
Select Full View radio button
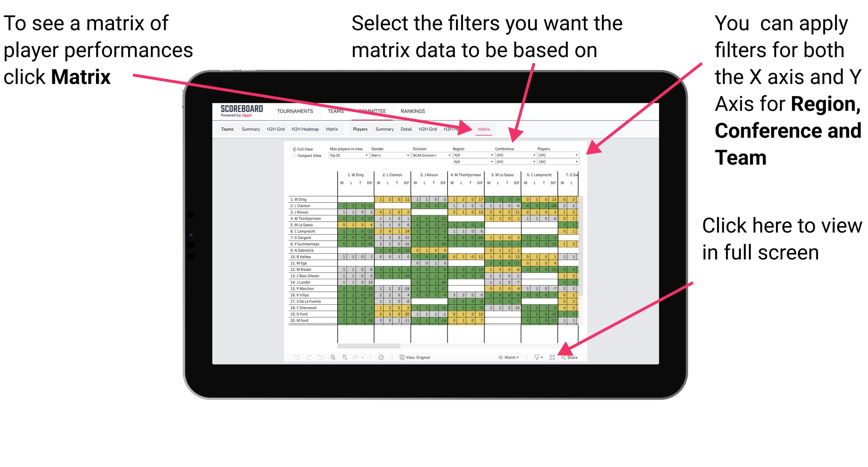[x=293, y=149]
